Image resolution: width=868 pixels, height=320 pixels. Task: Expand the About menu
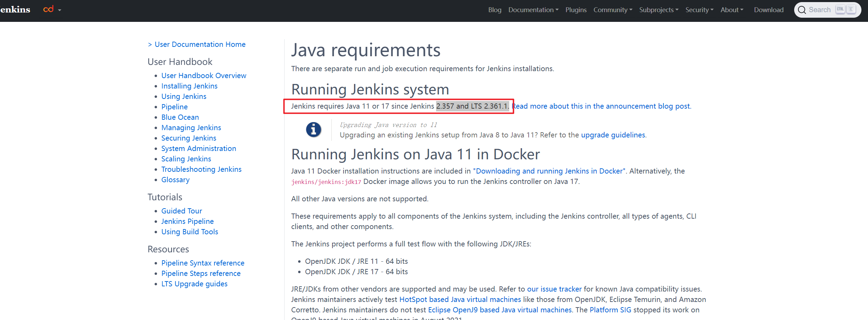pos(732,10)
